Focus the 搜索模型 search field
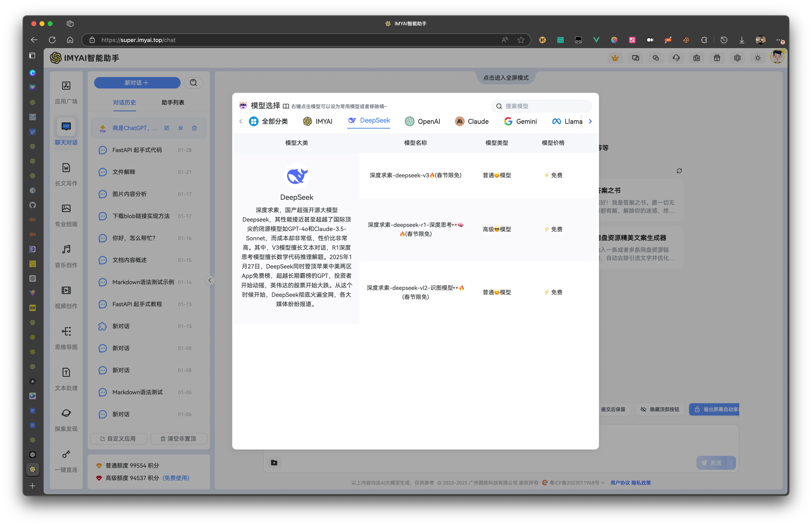 (x=542, y=106)
